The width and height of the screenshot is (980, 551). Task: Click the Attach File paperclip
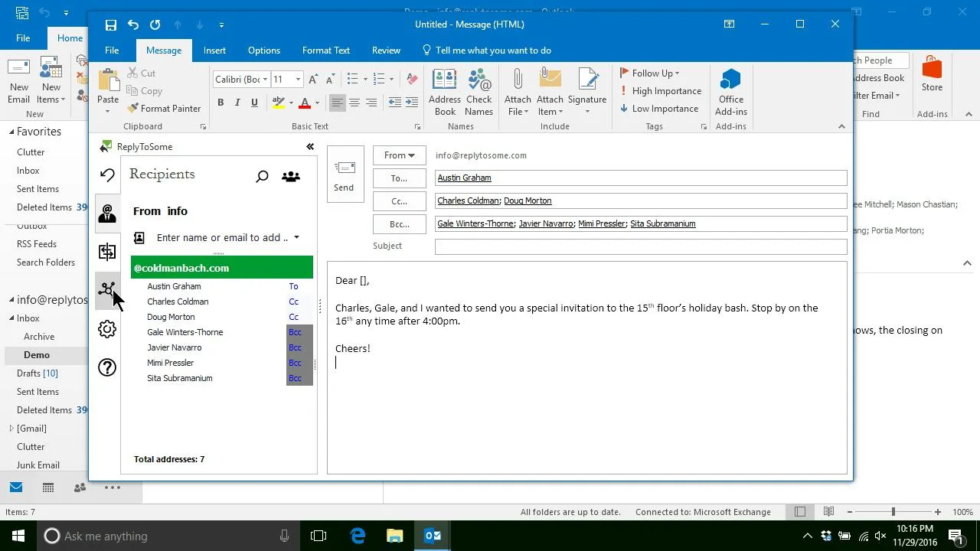point(518,92)
